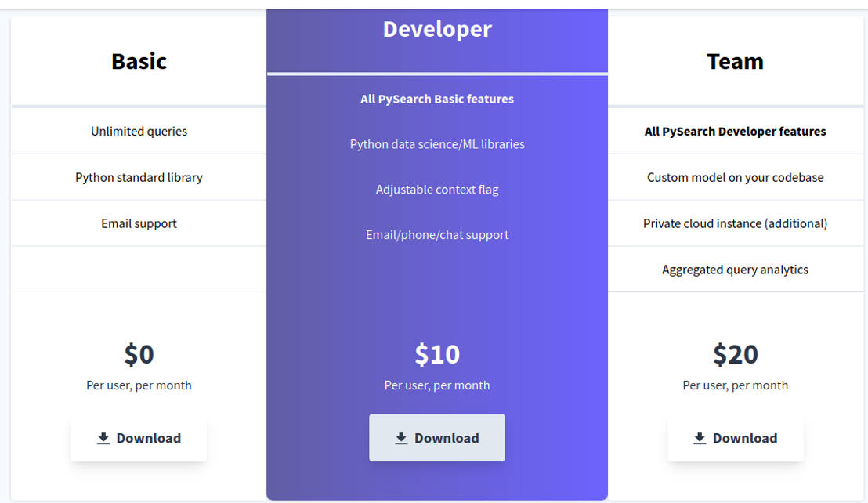Click the All PySearch Developer features label
The image size is (868, 503).
[x=735, y=131]
